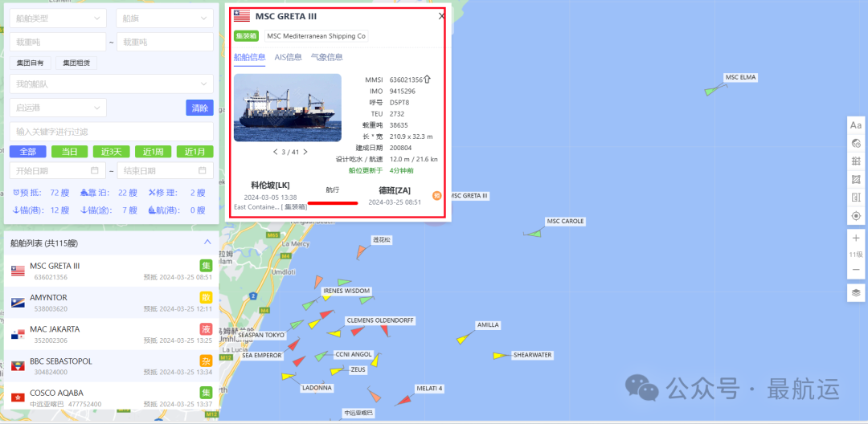
Task: Click the 清除 clear button
Action: 200,108
